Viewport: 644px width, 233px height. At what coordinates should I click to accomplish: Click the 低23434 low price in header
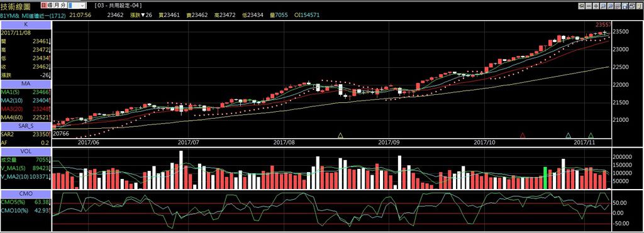253,15
